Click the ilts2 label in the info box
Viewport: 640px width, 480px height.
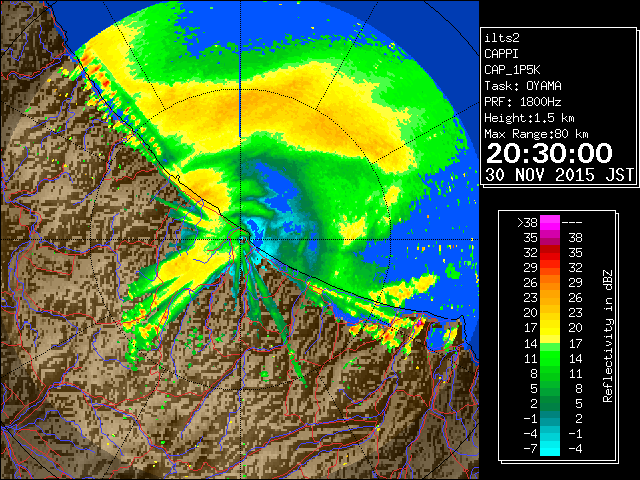tap(502, 38)
